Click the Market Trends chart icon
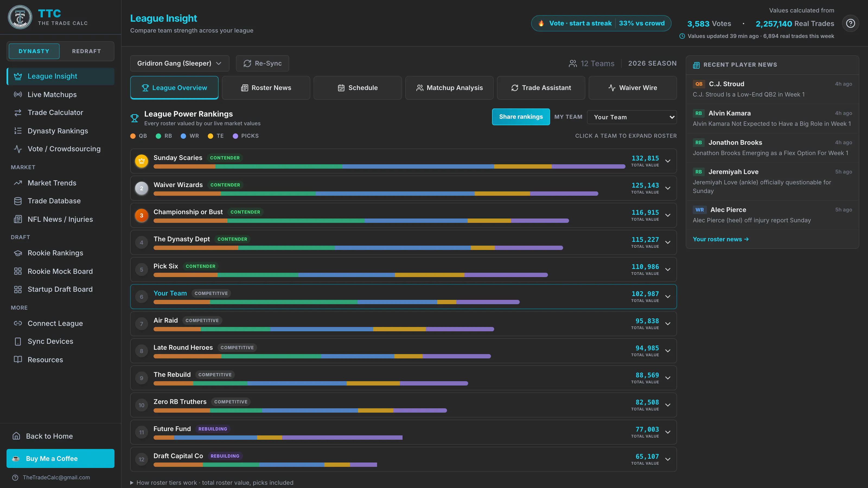868x488 pixels. [18, 183]
